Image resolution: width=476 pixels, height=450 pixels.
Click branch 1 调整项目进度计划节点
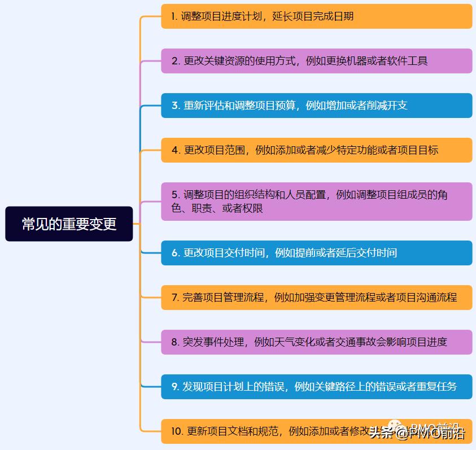click(315, 17)
